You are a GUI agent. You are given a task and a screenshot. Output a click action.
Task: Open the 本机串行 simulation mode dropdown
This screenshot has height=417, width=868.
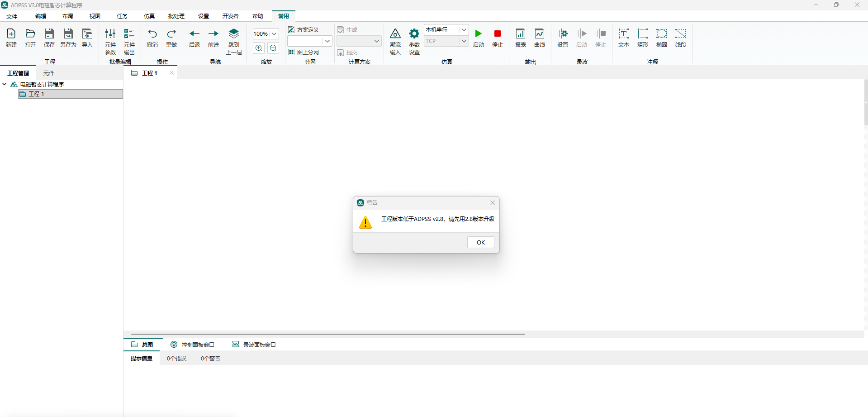[x=464, y=30]
